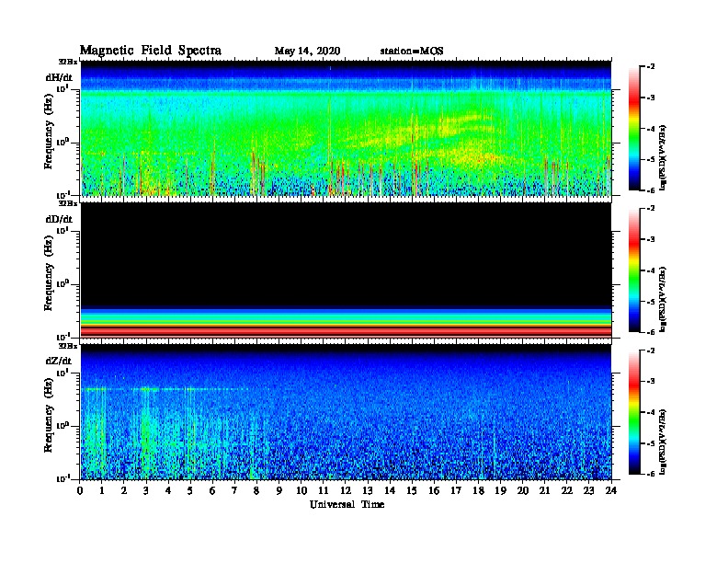The height and width of the screenshot is (563, 728).
Task: Click the "-4" tick on the dZ/dt color bar
Action: (651, 412)
